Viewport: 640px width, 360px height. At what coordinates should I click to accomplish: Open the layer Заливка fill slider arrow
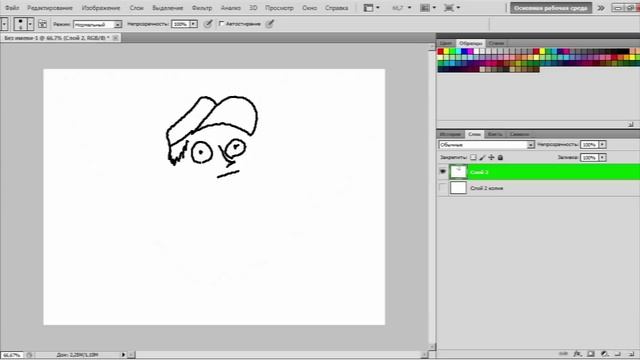(602, 157)
